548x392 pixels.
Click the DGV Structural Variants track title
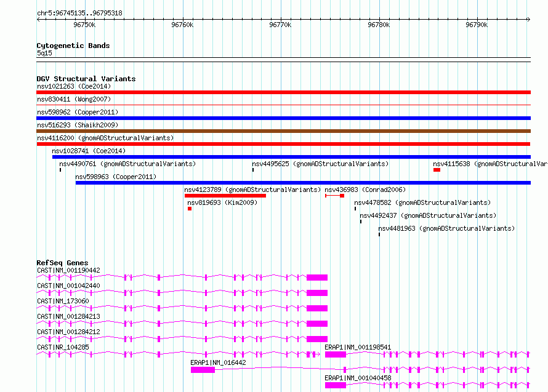[x=86, y=79]
